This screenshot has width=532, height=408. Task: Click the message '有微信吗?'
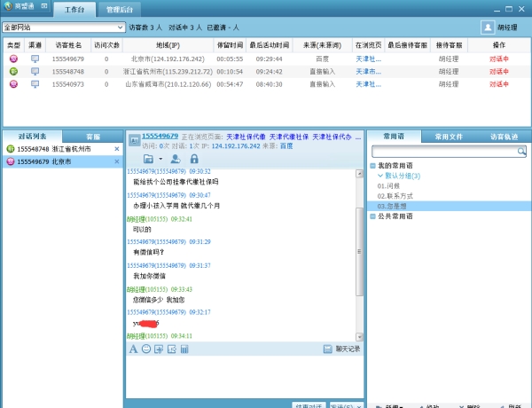coord(149,252)
